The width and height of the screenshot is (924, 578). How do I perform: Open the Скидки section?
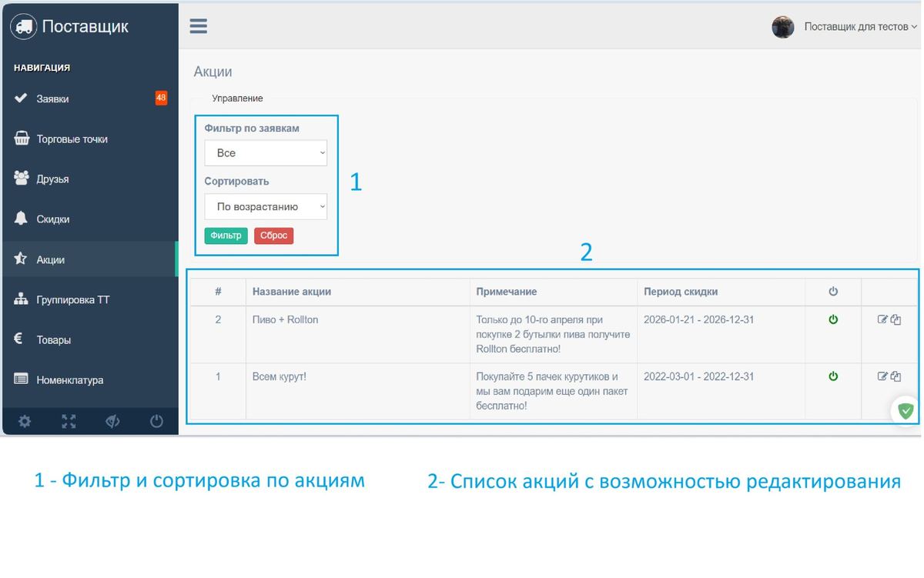[89, 219]
